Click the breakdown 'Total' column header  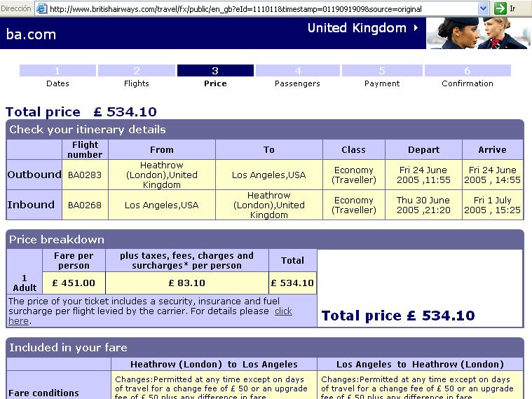coord(292,260)
